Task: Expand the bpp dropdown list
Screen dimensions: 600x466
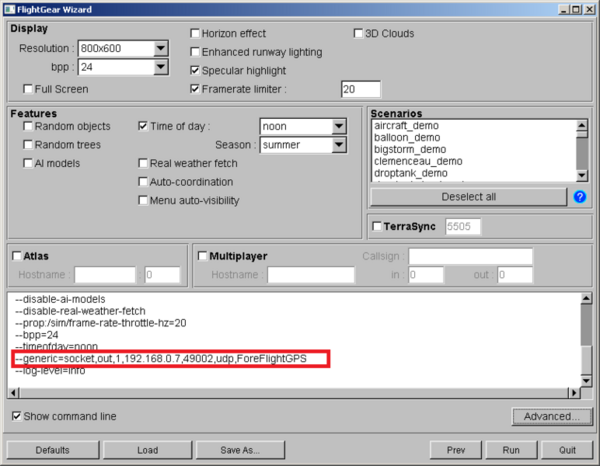Action: click(x=161, y=68)
